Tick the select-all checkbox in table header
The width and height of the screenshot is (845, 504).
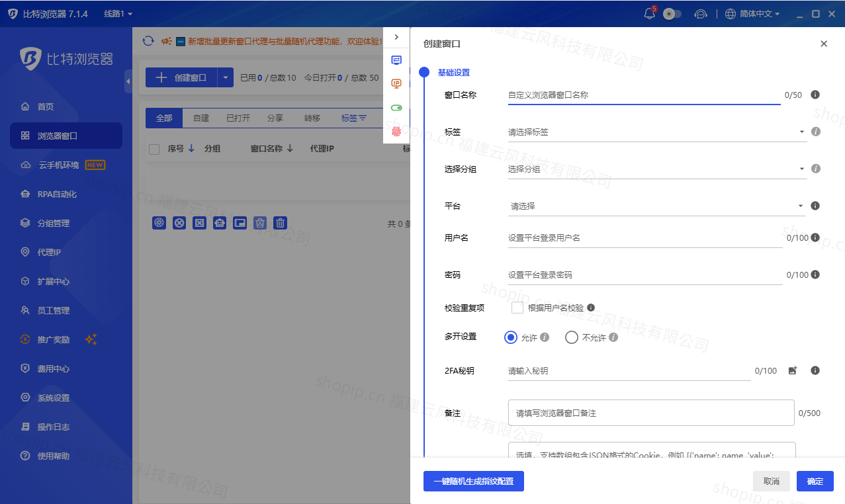click(154, 149)
